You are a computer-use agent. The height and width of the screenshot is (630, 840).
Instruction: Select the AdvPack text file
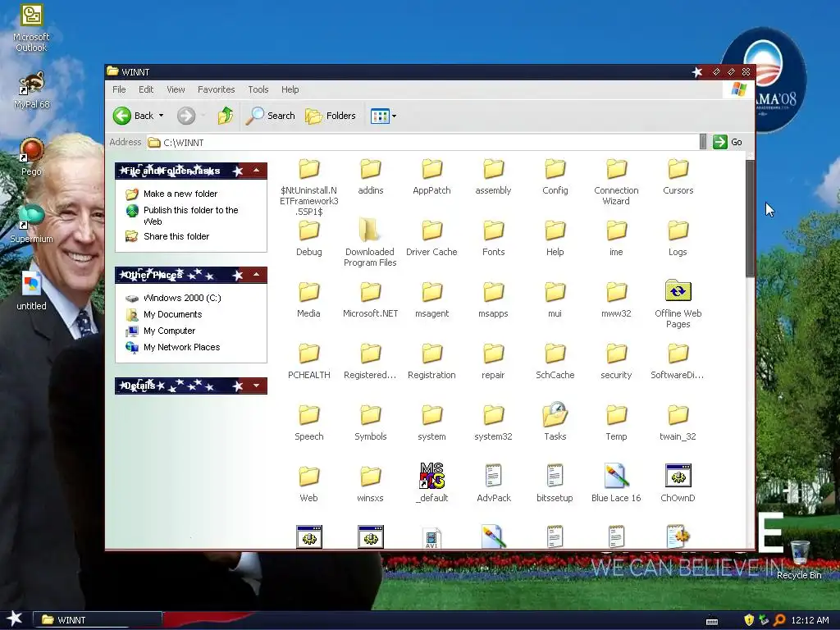(x=493, y=482)
